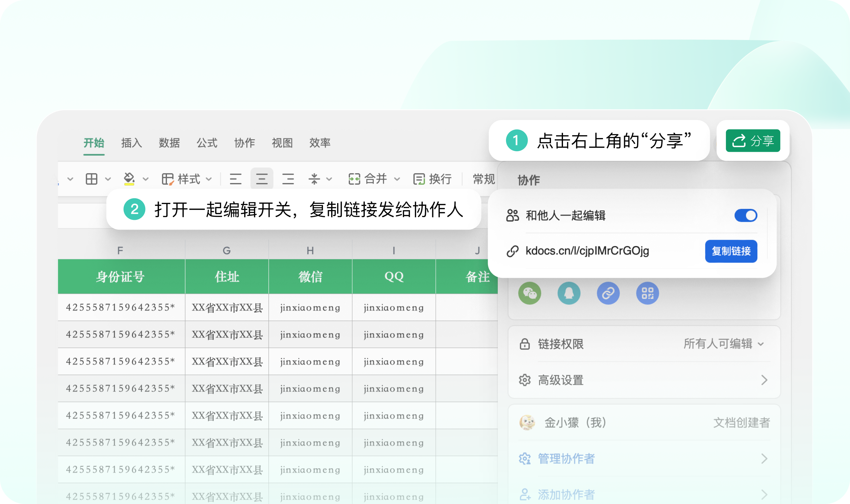Open the 开始 tab

coord(94,143)
